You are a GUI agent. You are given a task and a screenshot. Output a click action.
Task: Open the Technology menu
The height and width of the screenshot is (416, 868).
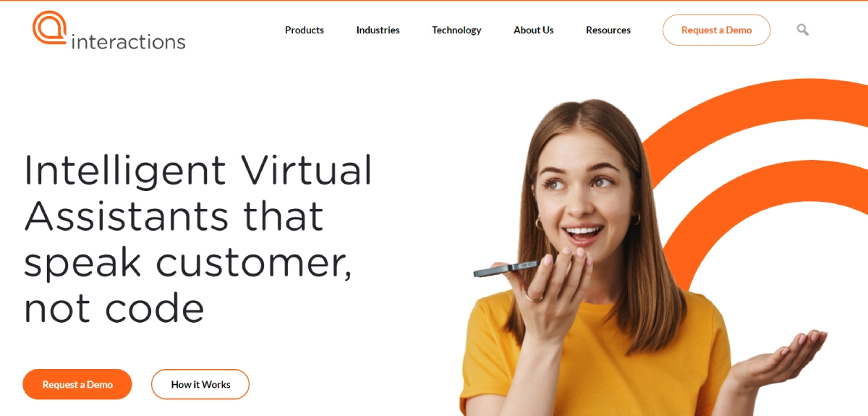tap(456, 30)
